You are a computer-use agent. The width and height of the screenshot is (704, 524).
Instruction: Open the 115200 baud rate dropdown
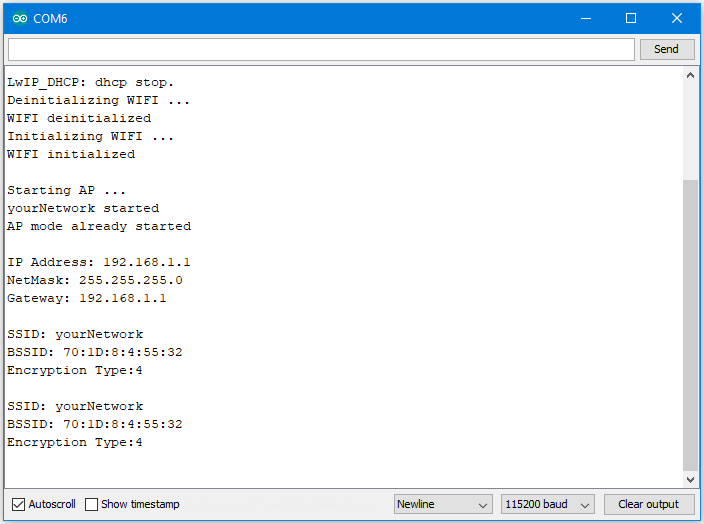(548, 504)
